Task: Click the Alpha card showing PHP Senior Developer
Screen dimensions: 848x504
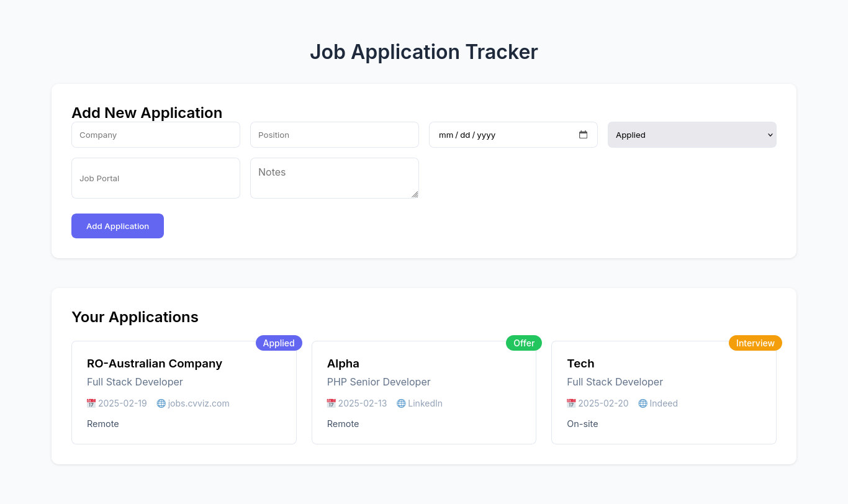Action: coord(424,392)
